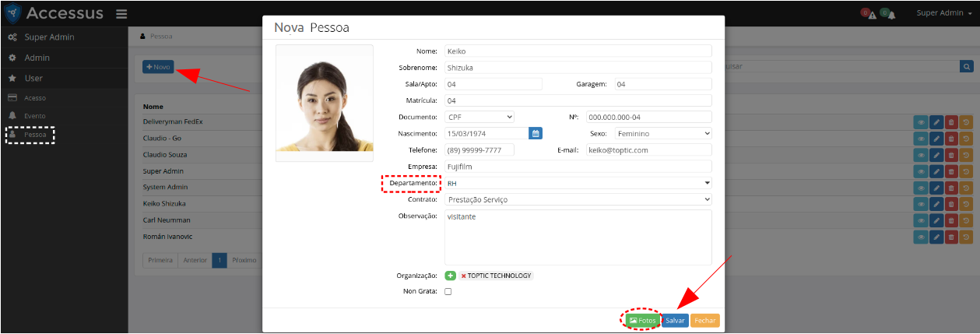
Task: Open the warning alerts icon in header
Action: [868, 14]
